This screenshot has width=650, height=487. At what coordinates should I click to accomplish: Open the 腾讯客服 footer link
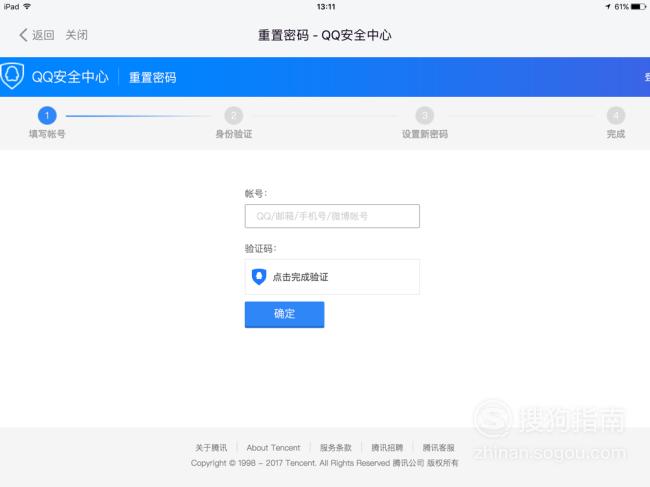pyautogui.click(x=439, y=448)
